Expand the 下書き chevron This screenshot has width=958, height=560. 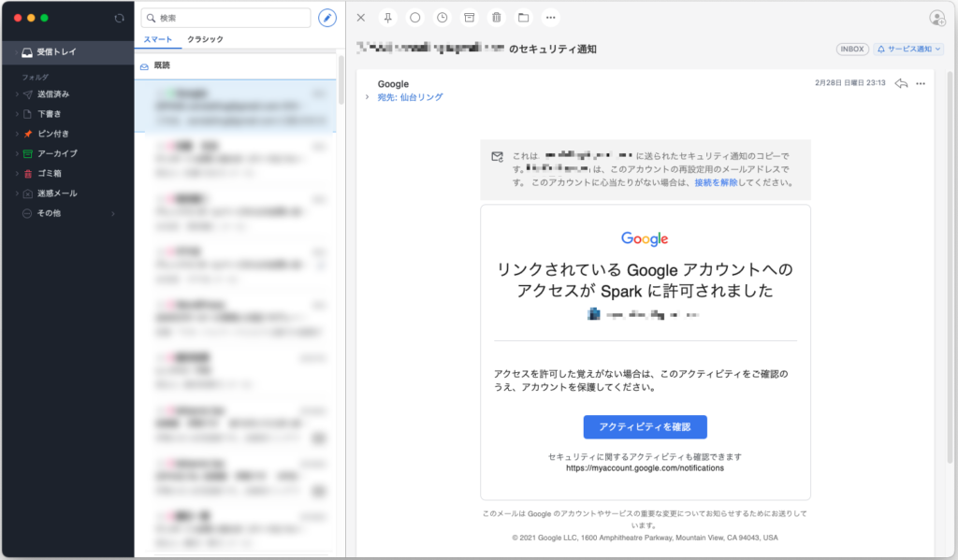(x=17, y=114)
